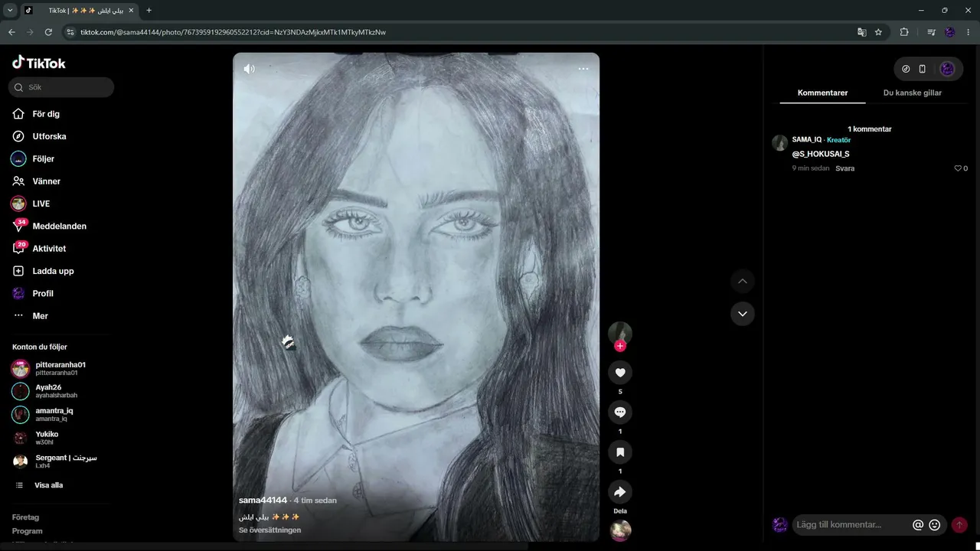Go to the previous post
980x551 pixels.
tap(742, 281)
